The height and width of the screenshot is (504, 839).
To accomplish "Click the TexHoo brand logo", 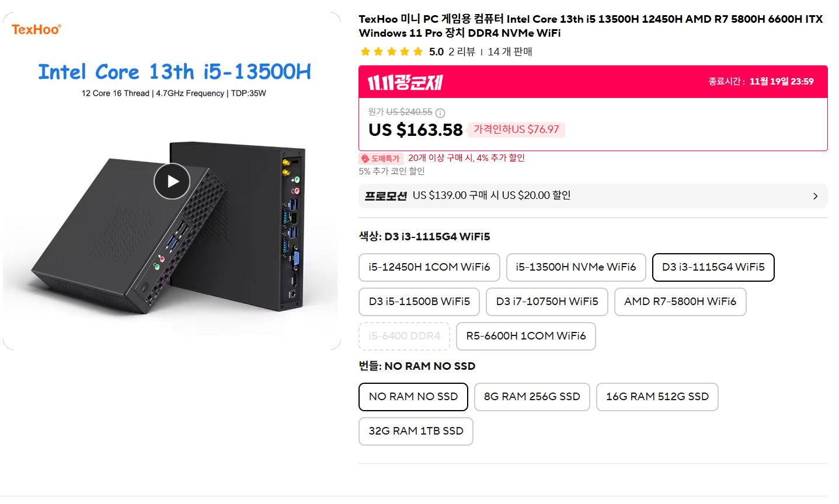I will tap(36, 29).
